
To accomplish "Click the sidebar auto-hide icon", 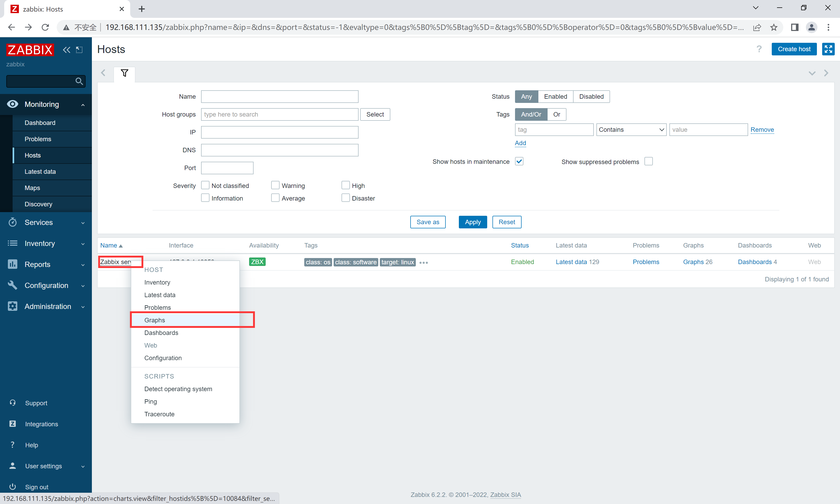I will click(80, 50).
